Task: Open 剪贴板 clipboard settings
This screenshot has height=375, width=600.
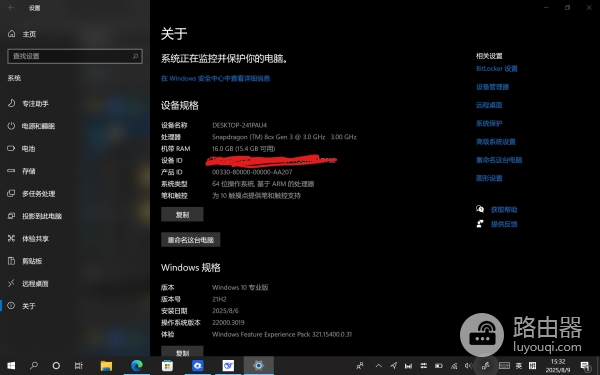Action: tap(25, 261)
